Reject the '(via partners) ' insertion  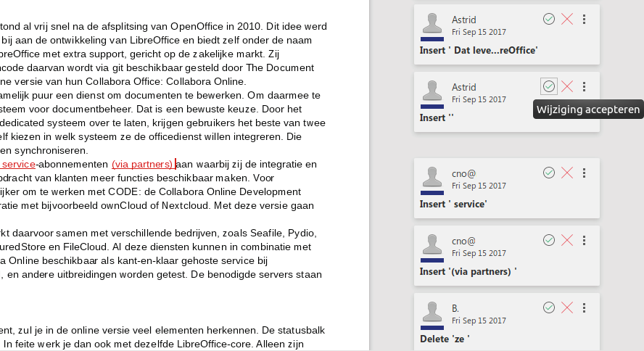pos(567,239)
